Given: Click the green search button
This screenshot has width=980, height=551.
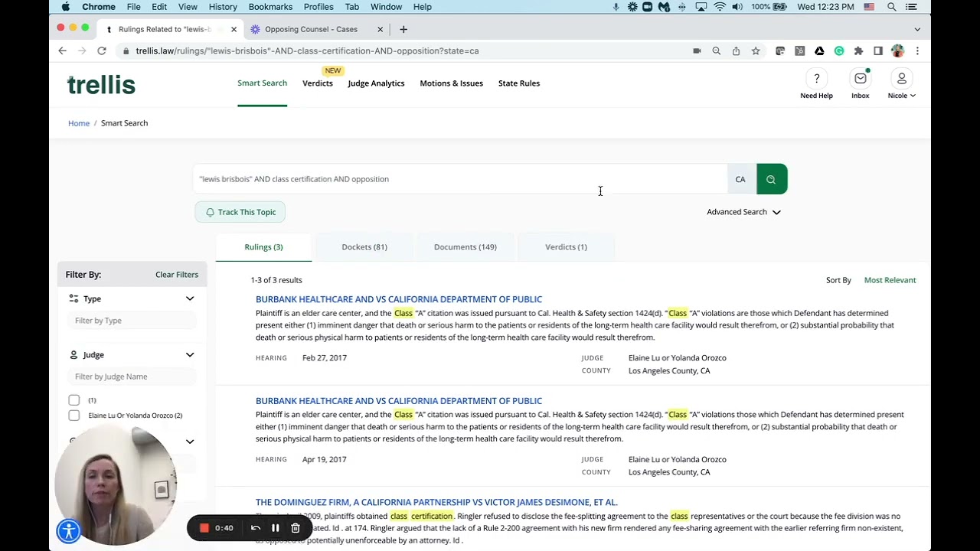Looking at the screenshot, I should tap(771, 179).
